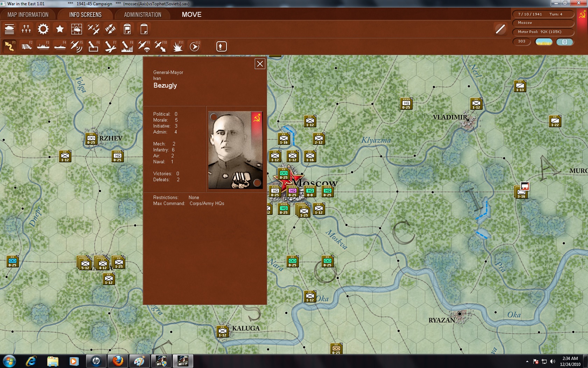Click the 'Max Command: Corps/Army HQs' text

(x=189, y=204)
